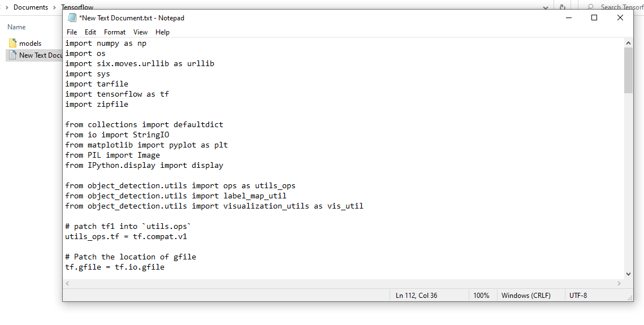The height and width of the screenshot is (325, 644).
Task: Click the vertical scrollbar thumb
Action: tap(628, 70)
